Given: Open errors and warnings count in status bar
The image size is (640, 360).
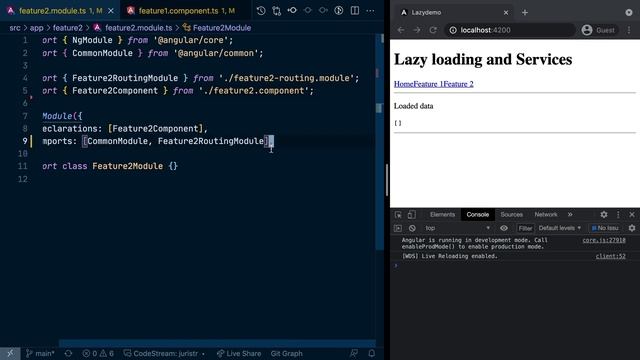Looking at the screenshot, I should [98, 353].
